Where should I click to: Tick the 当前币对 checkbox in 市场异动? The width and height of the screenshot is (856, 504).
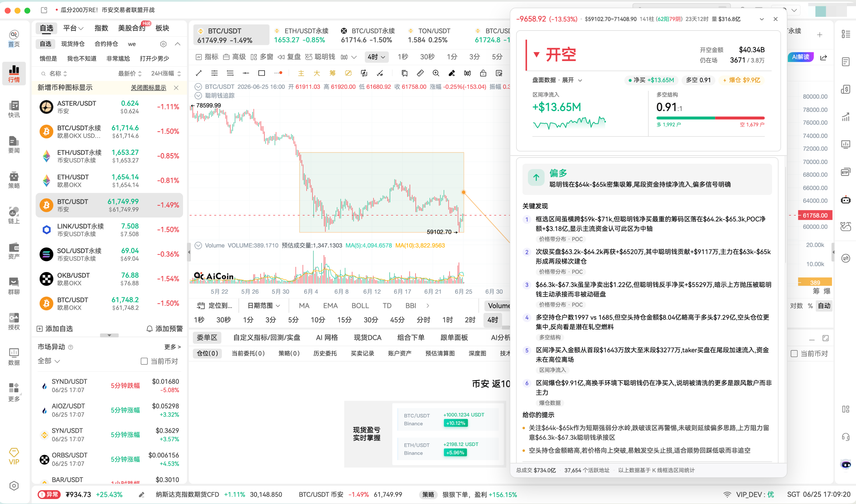click(x=144, y=361)
